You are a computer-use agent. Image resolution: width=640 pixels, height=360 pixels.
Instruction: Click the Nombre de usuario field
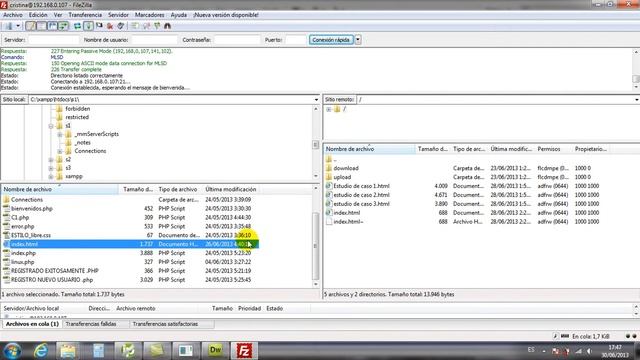(x=154, y=40)
